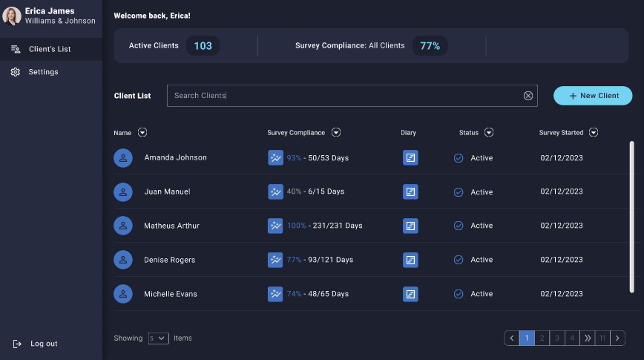The width and height of the screenshot is (644, 360).
Task: Click Juan Manuel's Active status check icon
Action: point(459,192)
